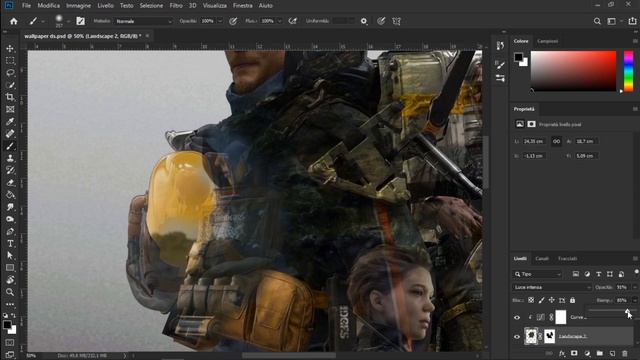Image resolution: width=640 pixels, height=360 pixels.
Task: Open smoothing options gear icon
Action: (364, 21)
